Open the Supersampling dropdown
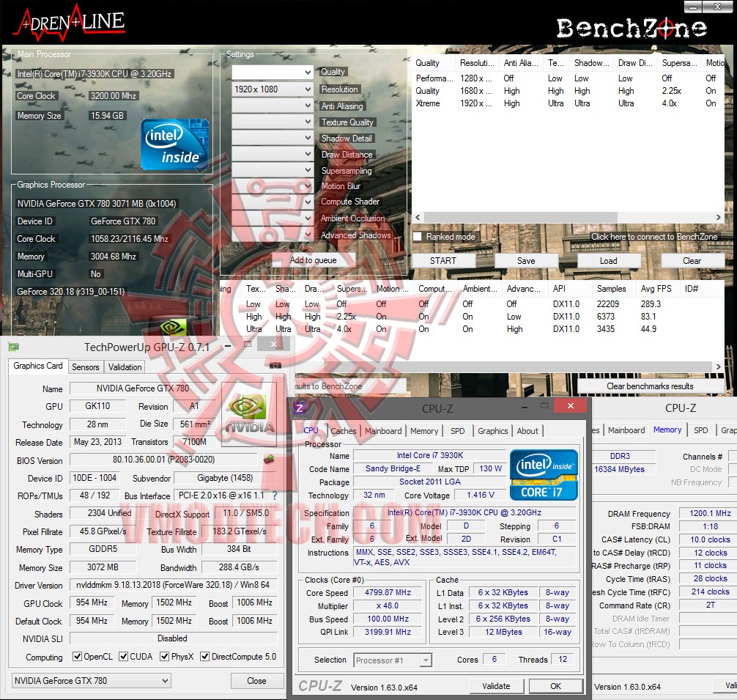 [273, 170]
